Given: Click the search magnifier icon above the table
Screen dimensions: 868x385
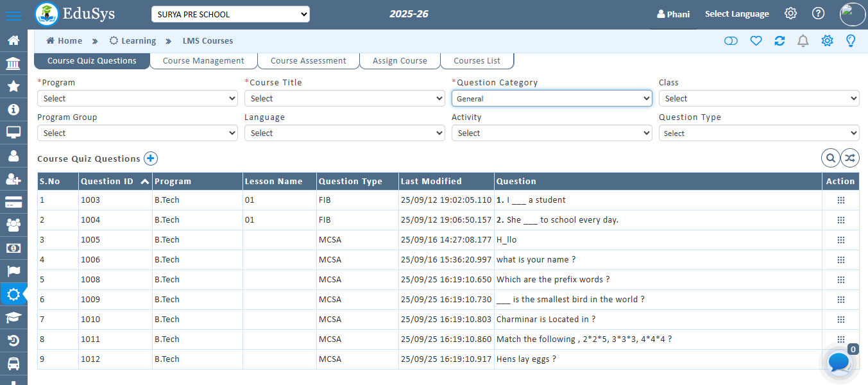Looking at the screenshot, I should [830, 158].
